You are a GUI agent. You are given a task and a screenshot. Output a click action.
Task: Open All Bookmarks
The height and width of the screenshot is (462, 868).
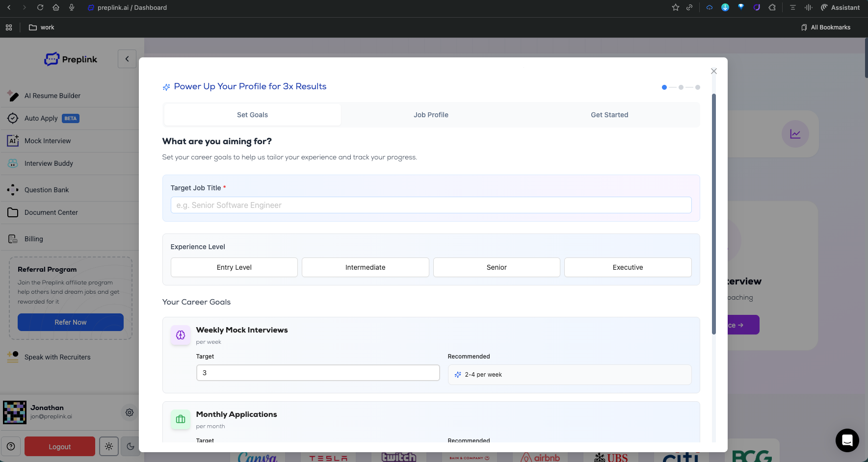[x=826, y=27]
